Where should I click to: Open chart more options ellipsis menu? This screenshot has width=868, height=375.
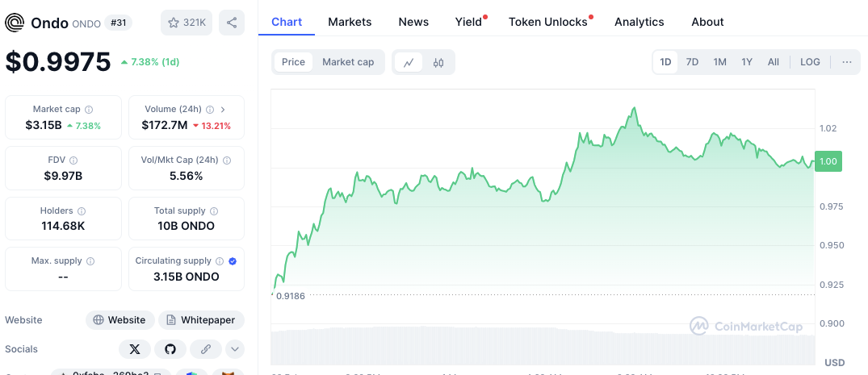(847, 62)
